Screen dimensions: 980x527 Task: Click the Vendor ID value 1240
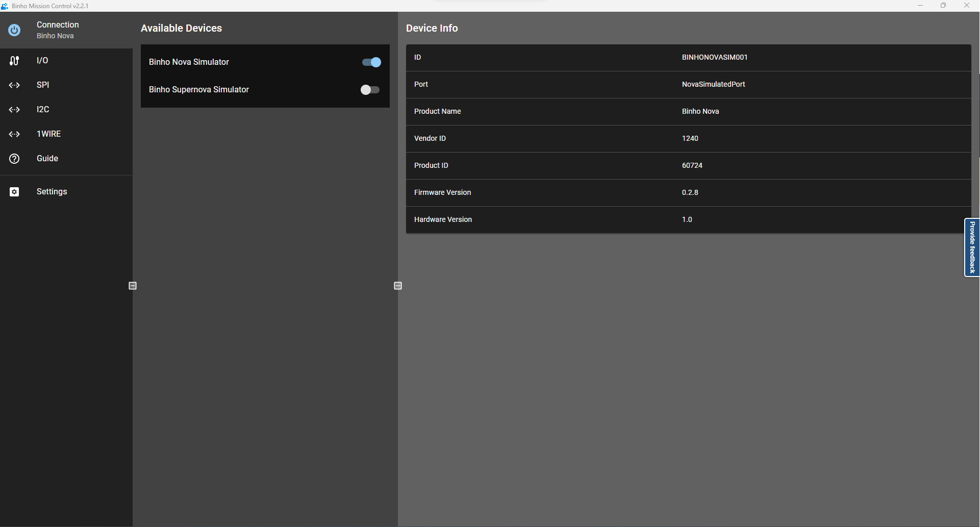(x=690, y=139)
